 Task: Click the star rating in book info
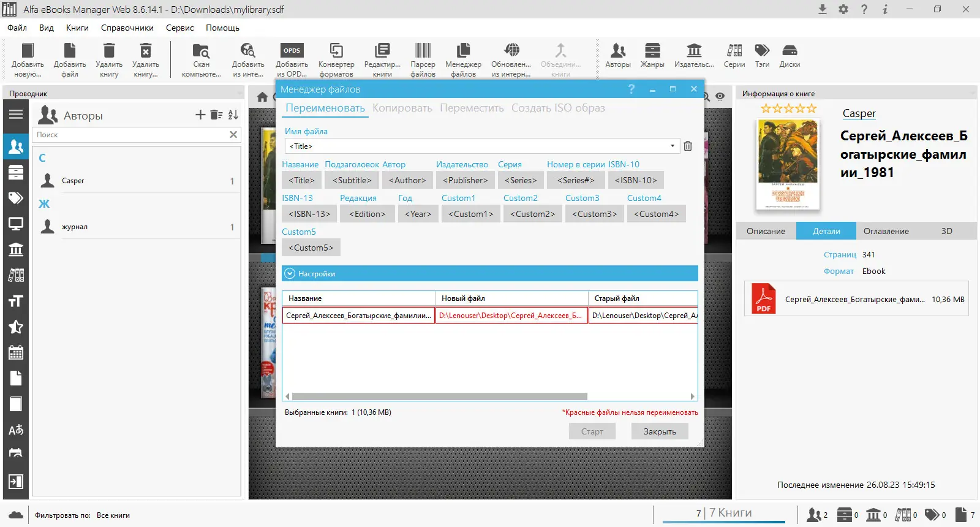789,108
